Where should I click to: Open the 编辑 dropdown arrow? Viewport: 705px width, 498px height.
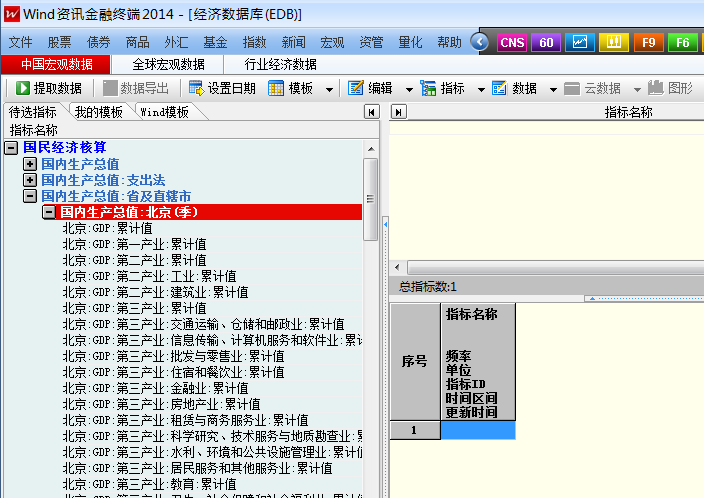(409, 90)
